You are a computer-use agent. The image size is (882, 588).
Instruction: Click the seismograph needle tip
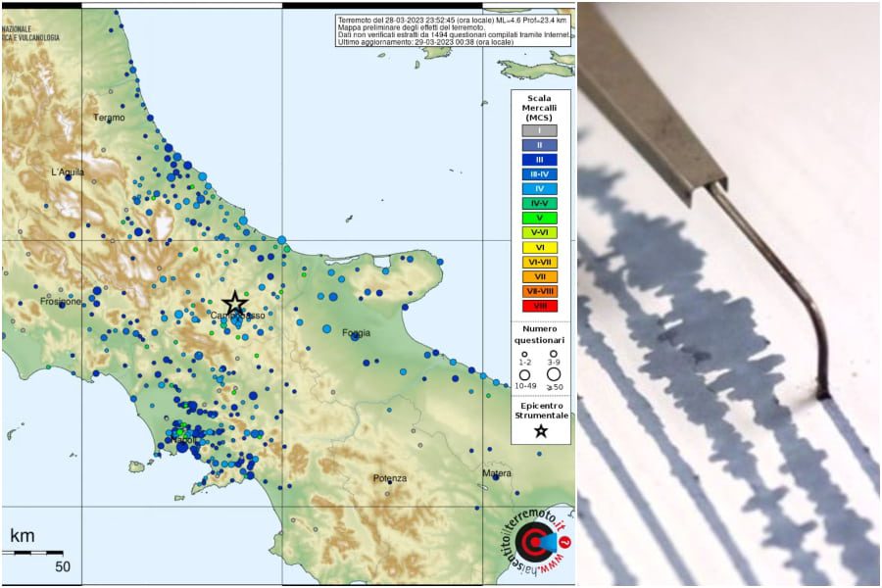pos(822,394)
